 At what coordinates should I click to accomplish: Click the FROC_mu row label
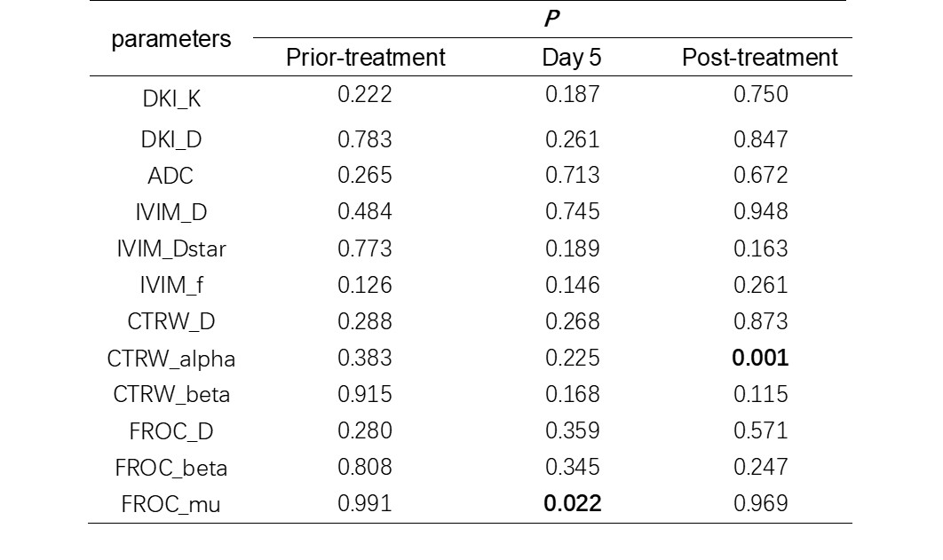[x=171, y=505]
